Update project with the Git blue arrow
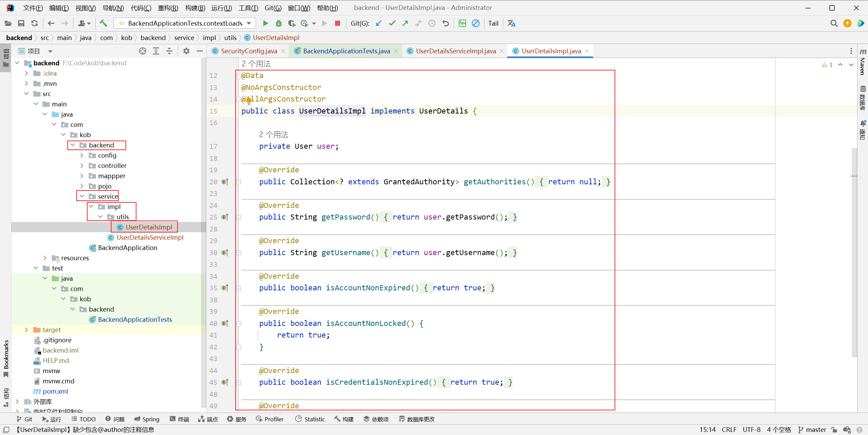The image size is (868, 435). pyautogui.click(x=379, y=23)
